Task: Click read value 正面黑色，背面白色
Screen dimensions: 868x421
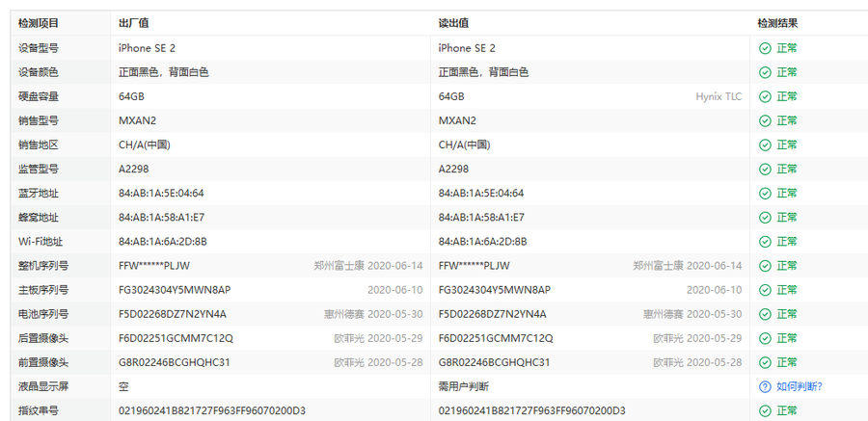Action: [484, 72]
